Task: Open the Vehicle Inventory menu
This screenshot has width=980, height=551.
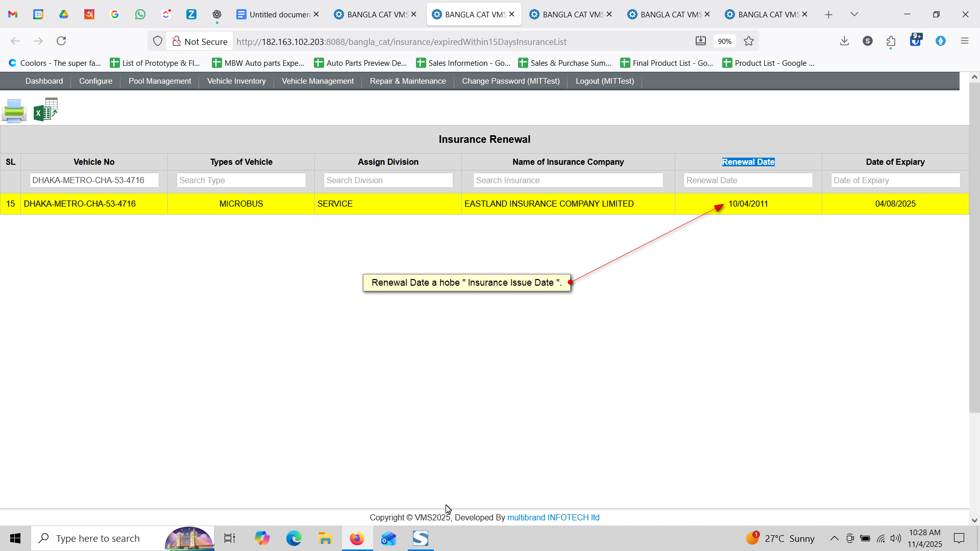Action: [x=236, y=81]
